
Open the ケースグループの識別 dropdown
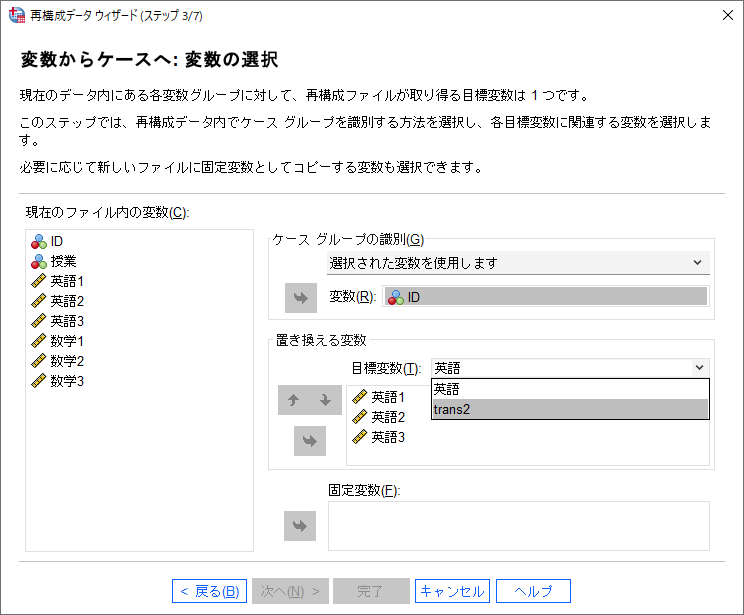pos(518,263)
